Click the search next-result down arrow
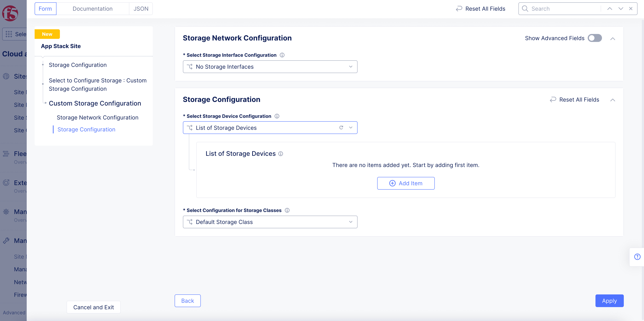 pyautogui.click(x=621, y=9)
